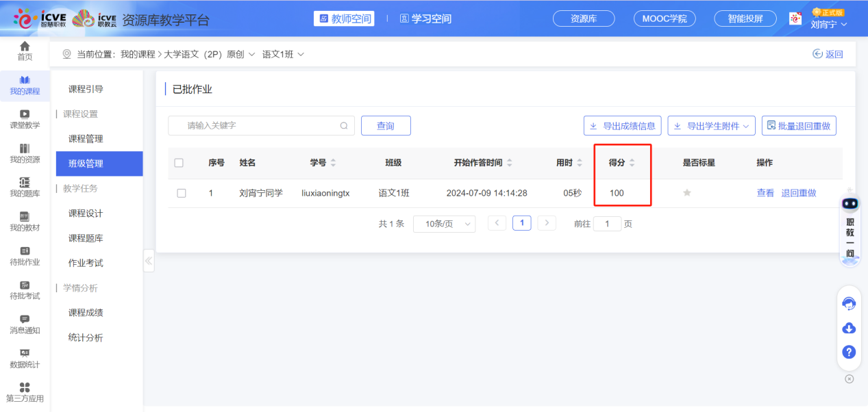Open 我的资源 from the sidebar
The width and height of the screenshot is (868, 412).
point(25,152)
